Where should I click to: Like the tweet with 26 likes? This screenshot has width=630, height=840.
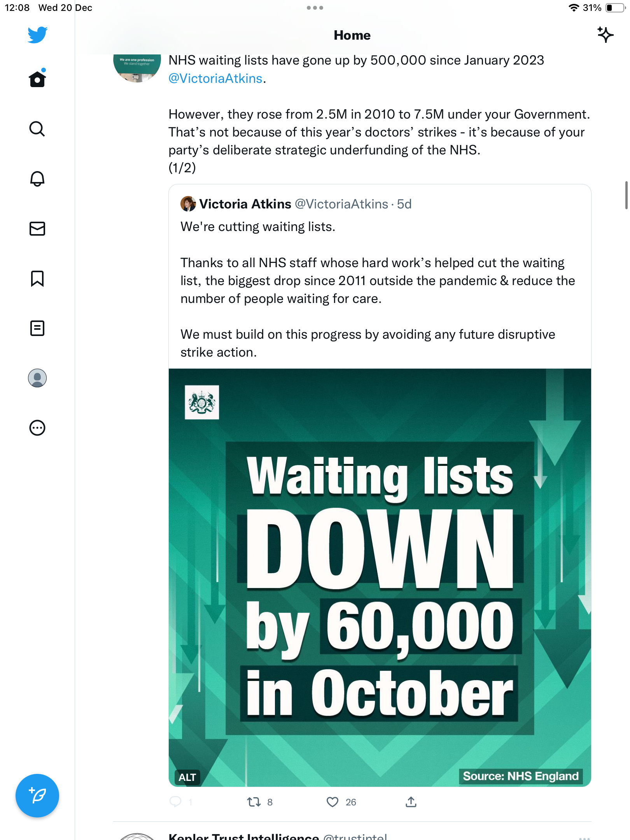pyautogui.click(x=332, y=802)
